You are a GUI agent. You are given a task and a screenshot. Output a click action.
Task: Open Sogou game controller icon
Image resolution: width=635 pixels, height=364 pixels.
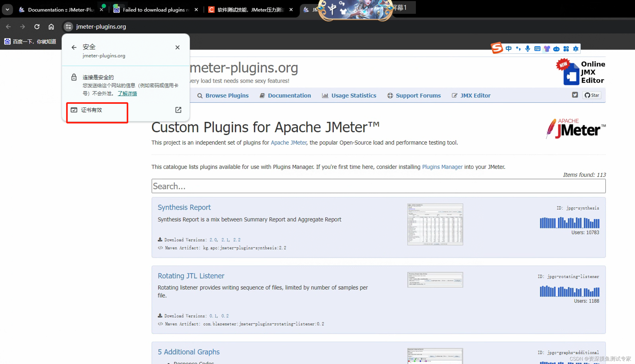(556, 49)
